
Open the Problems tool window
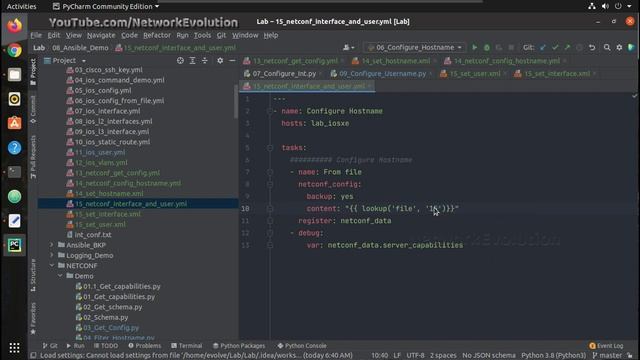pyautogui.click(x=144, y=346)
